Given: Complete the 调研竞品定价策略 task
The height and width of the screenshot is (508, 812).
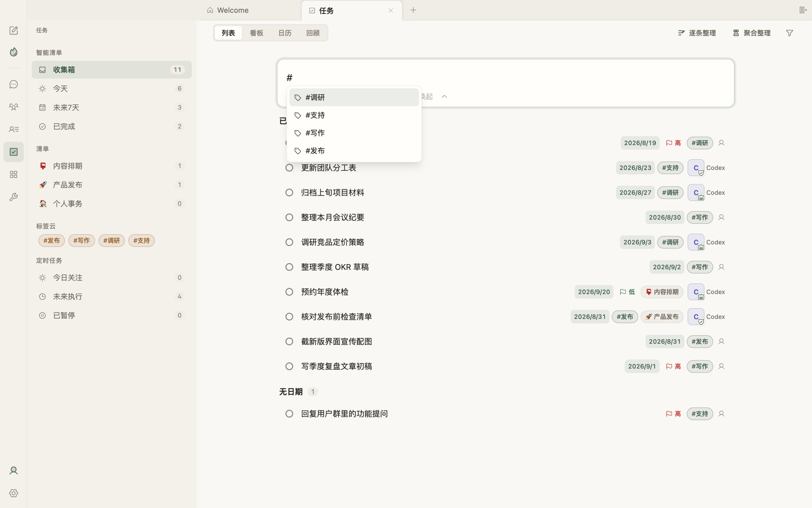Looking at the screenshot, I should (x=289, y=242).
